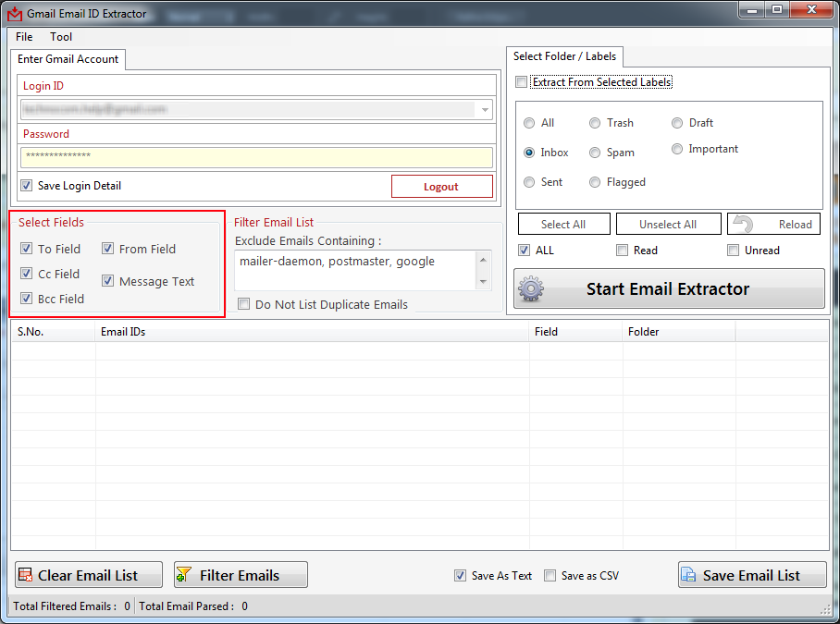Toggle the ALL messages checkbox
The image size is (840, 624).
pos(524,250)
